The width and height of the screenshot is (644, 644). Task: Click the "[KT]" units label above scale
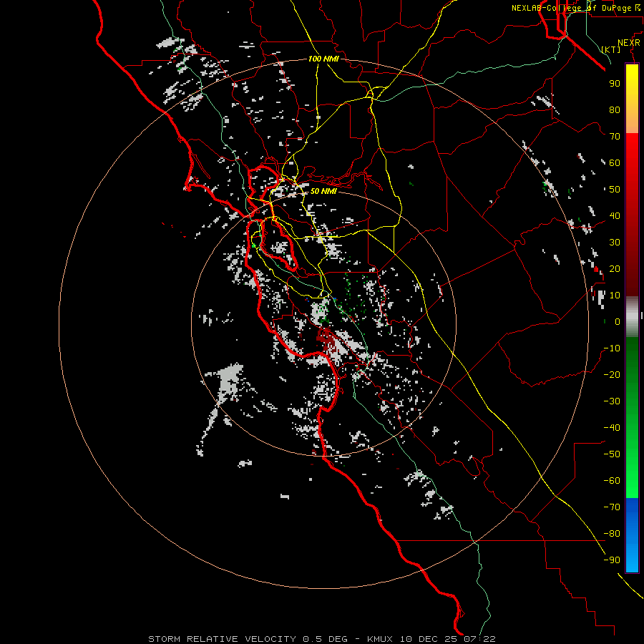point(611,49)
